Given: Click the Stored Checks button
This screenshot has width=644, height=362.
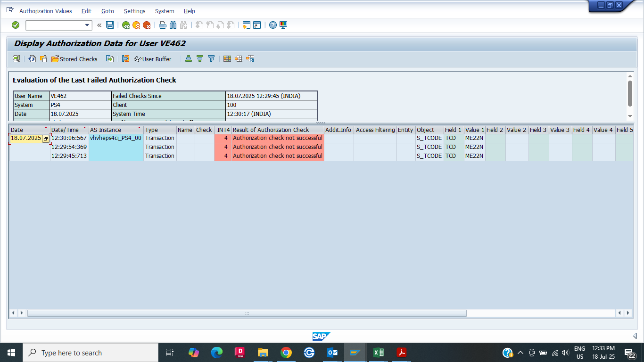Looking at the screenshot, I should point(74,59).
